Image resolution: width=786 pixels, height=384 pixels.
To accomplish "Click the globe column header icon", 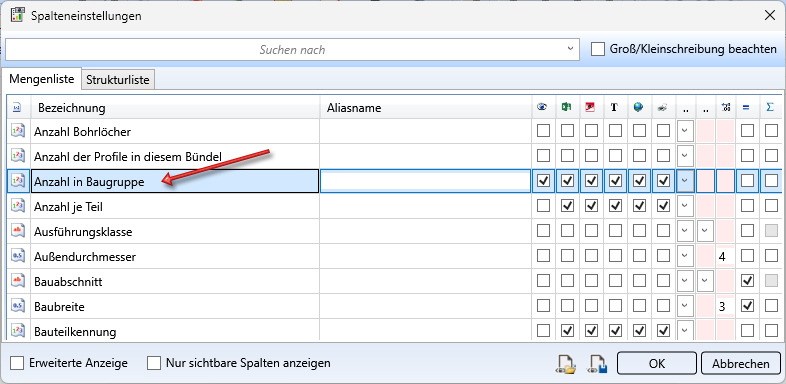I will (638, 107).
